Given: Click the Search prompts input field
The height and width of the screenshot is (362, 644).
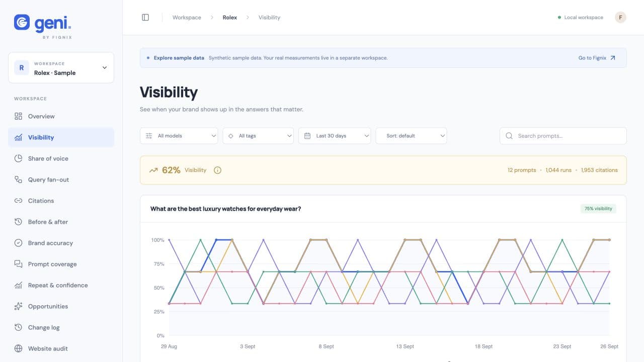Looking at the screenshot, I should [563, 136].
